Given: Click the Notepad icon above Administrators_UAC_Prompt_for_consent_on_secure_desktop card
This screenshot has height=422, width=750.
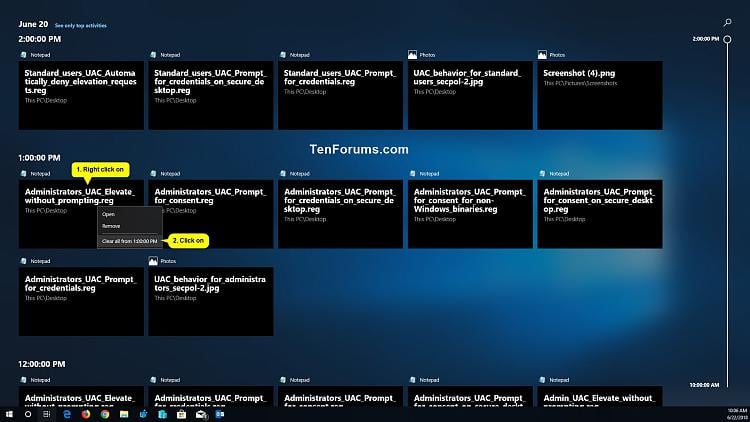Looking at the screenshot, I should pos(542,174).
